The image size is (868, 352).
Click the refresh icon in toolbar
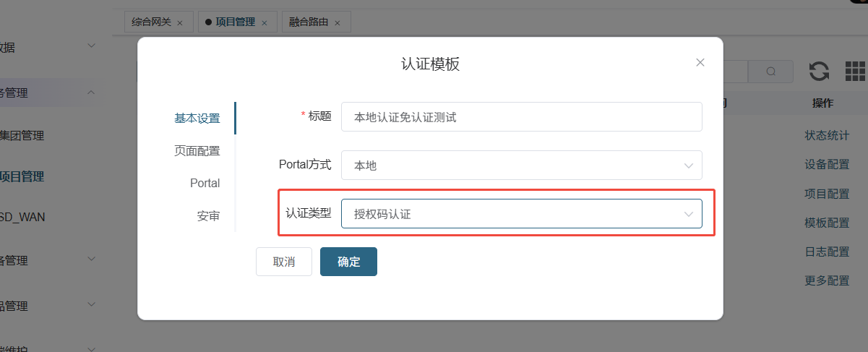click(819, 71)
